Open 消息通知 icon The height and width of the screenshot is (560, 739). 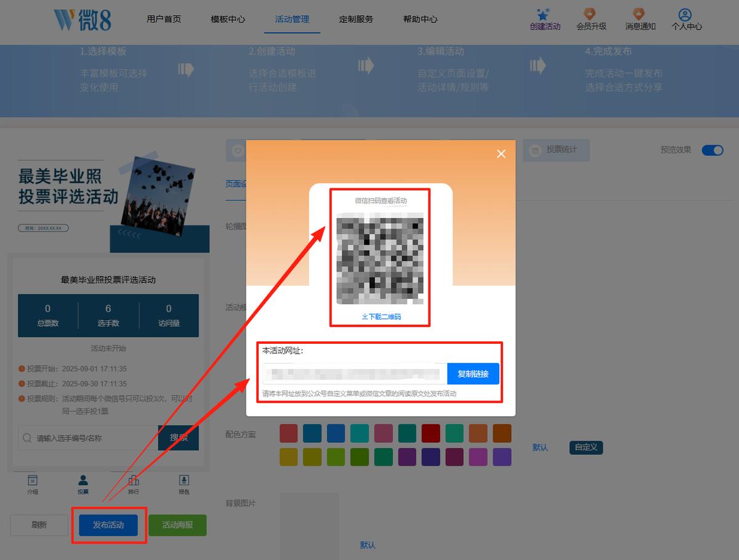[640, 14]
